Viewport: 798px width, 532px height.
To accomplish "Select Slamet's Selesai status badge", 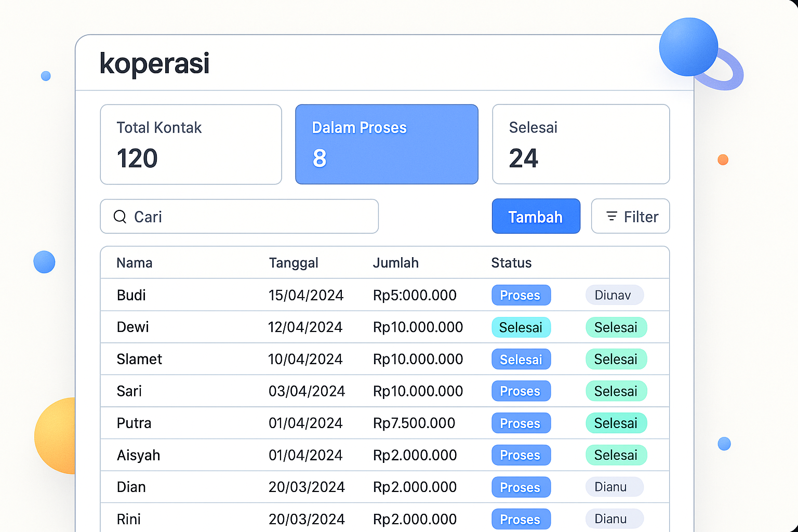I will 521,359.
